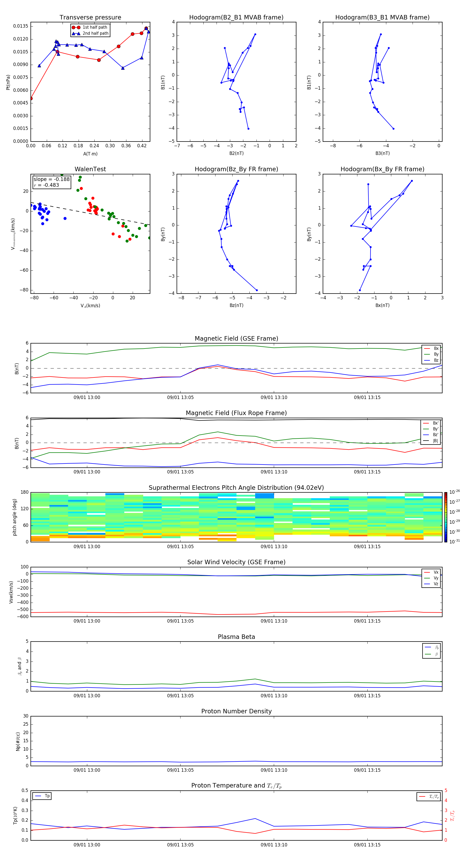Screen dimensions: 473x868
Task: Click the Hodogram(Bx_By FR frame) title
Action: click(382, 169)
